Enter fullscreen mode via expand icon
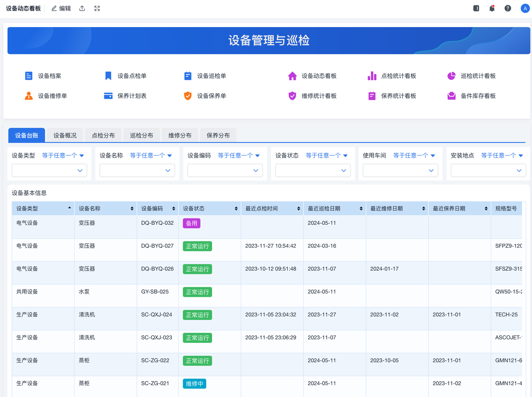The image size is (532, 397). pyautogui.click(x=97, y=8)
